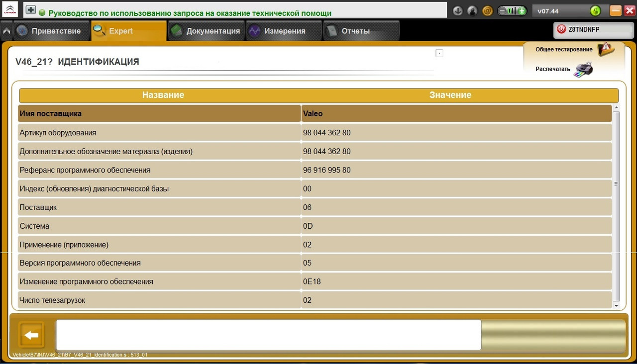Open the Измерения tab
This screenshot has height=364, width=637.
pos(284,31)
